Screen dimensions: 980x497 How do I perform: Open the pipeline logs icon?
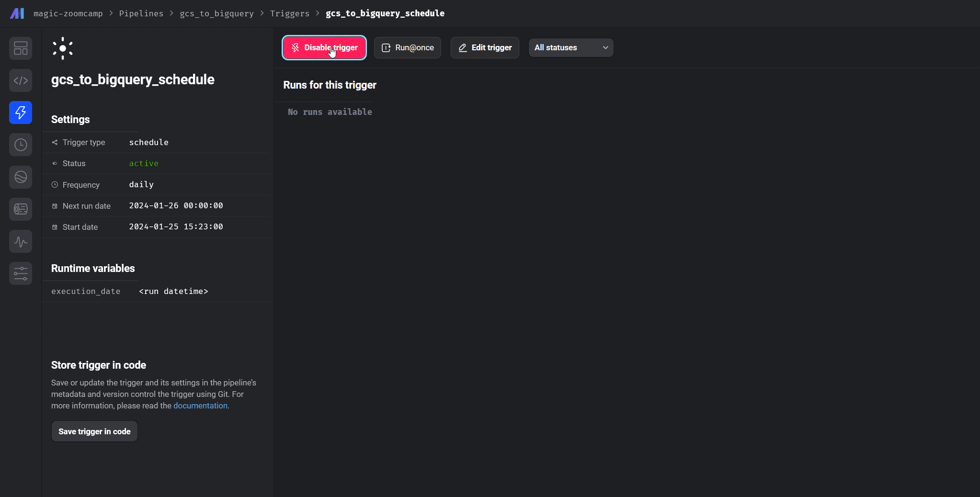click(x=21, y=209)
